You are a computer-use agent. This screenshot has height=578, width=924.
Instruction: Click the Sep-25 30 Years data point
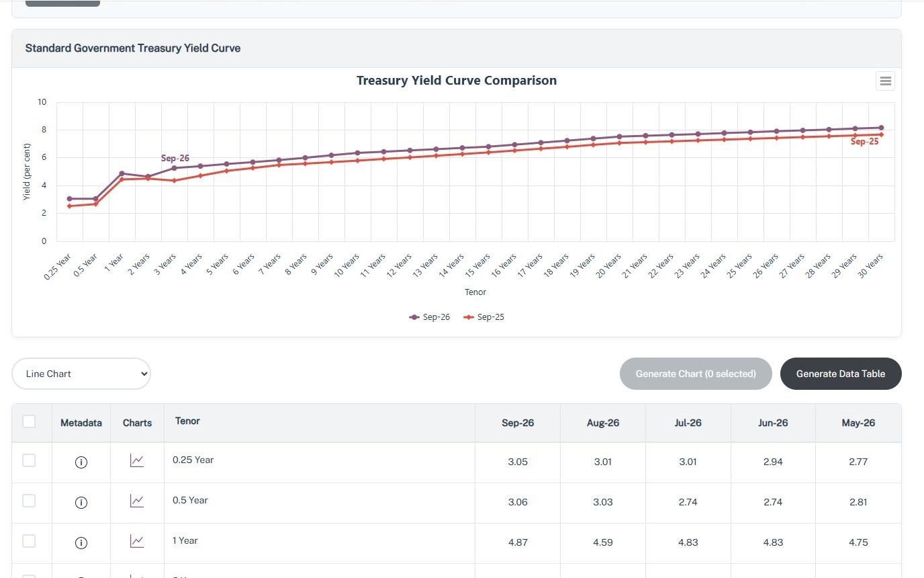(880, 134)
